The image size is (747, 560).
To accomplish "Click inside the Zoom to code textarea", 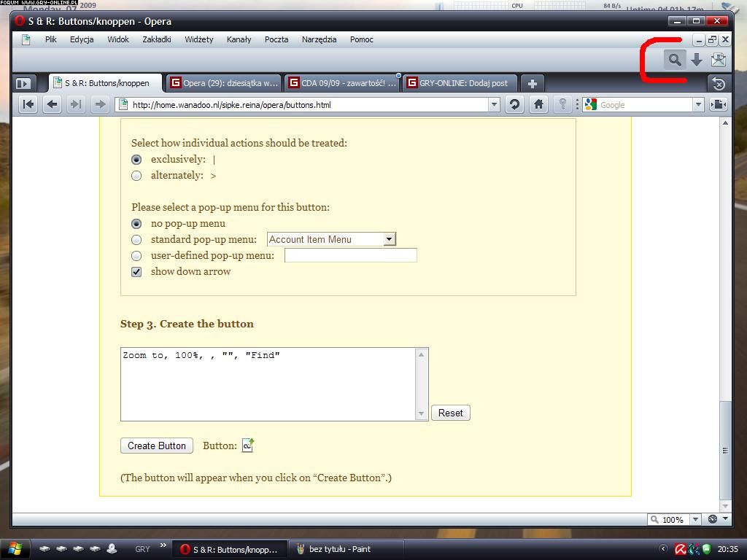I will tap(268, 384).
